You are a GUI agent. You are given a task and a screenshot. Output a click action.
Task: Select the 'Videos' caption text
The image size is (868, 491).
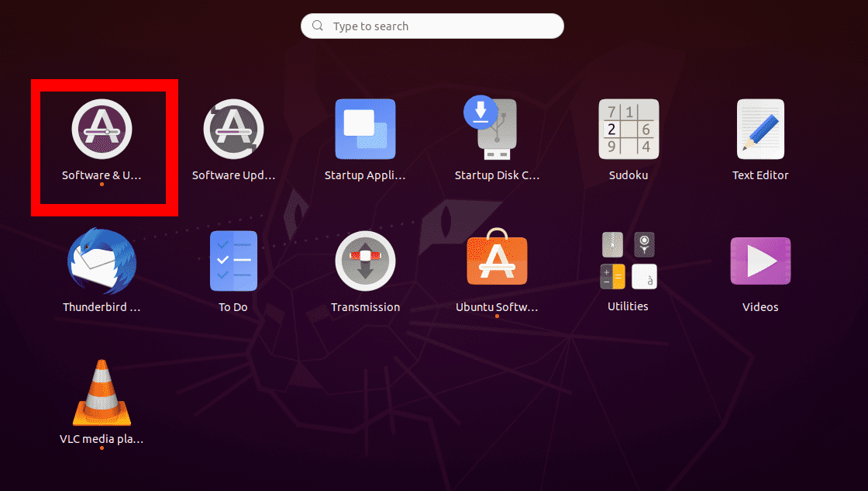[760, 307]
